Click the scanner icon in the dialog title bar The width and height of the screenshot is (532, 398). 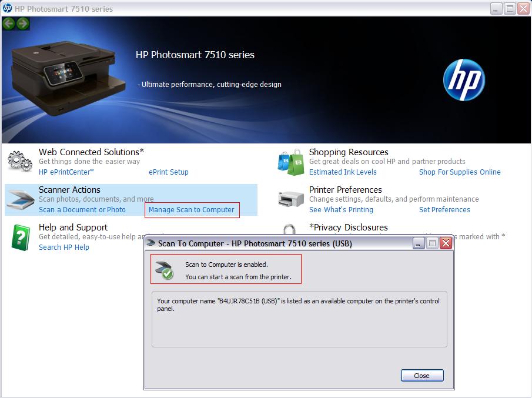pyautogui.click(x=151, y=243)
